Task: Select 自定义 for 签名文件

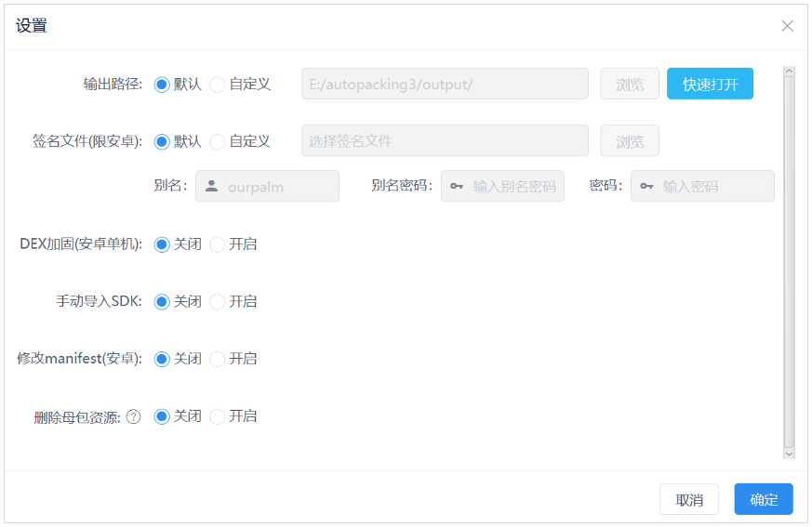Action: [218, 141]
